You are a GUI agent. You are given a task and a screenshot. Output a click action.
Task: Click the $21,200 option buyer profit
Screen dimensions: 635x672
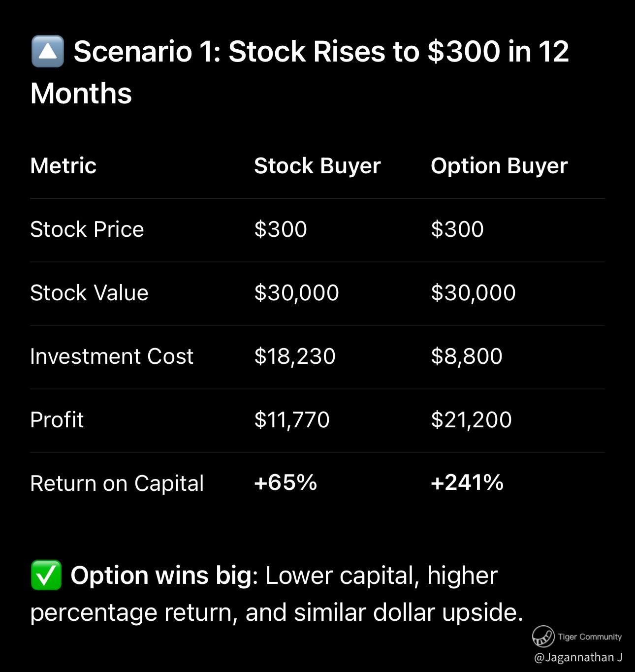coord(471,420)
